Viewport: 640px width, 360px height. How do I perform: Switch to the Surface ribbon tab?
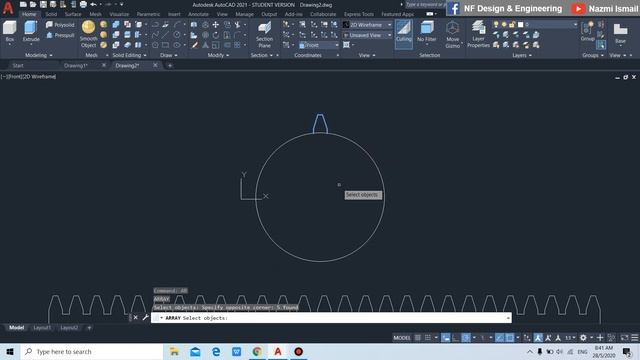tap(73, 14)
